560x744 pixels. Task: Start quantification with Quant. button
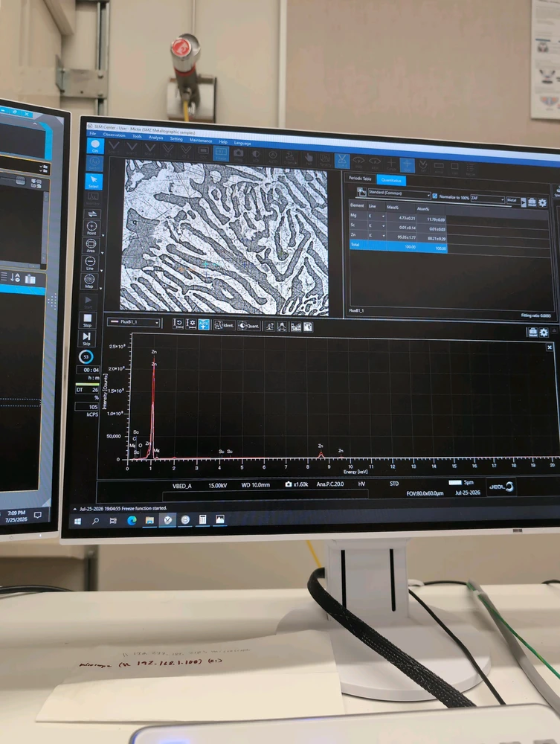248,326
